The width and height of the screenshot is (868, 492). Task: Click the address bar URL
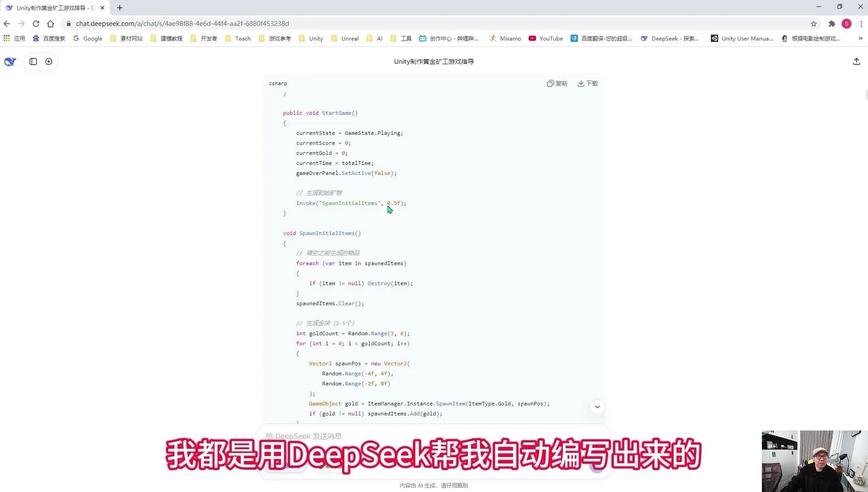pos(182,24)
